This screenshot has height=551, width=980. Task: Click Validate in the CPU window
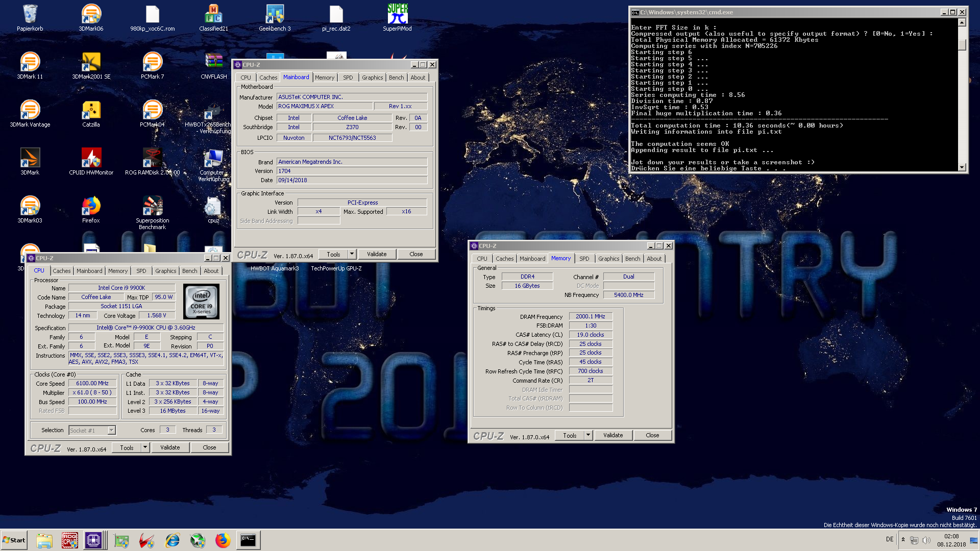click(170, 447)
